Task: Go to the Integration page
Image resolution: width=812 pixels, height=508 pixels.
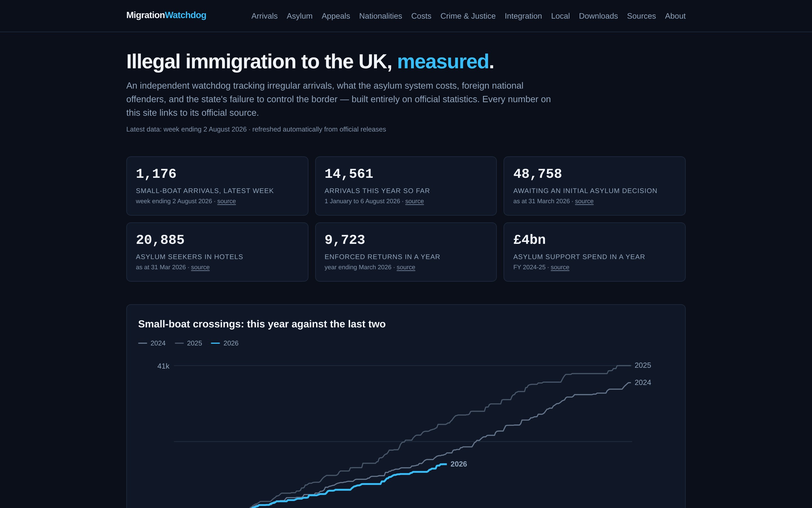Action: coord(523,16)
